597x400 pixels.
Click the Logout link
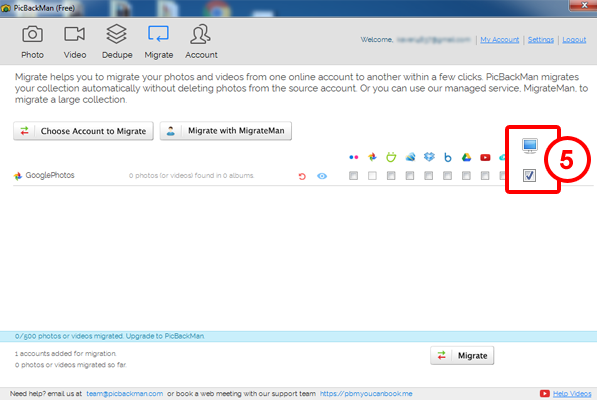[574, 40]
